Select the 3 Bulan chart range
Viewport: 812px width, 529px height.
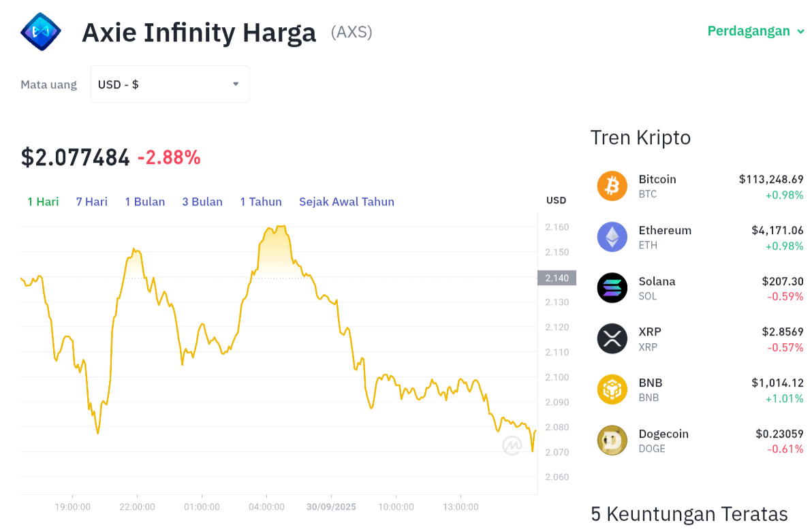pyautogui.click(x=202, y=202)
